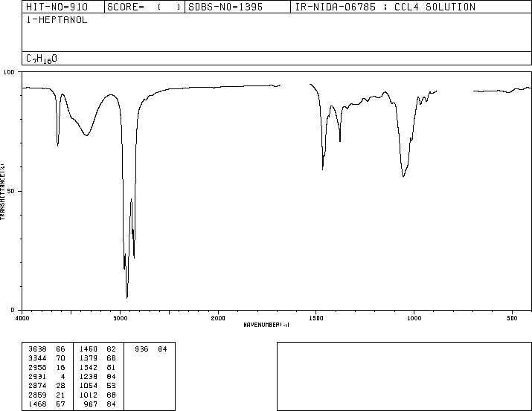The height and width of the screenshot is (411, 532).
Task: Click the 500 wavenumber axis label
Action: [x=512, y=318]
